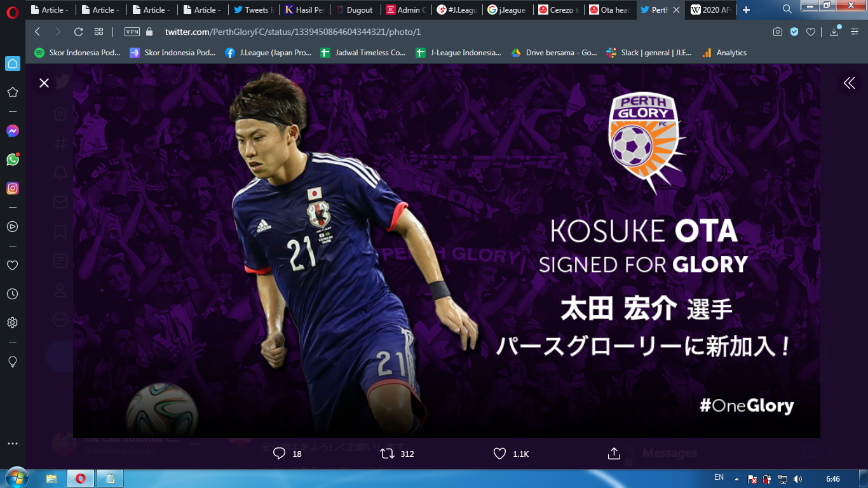Image resolution: width=868 pixels, height=488 pixels.
Task: Open WhatsApp in the Opera sidebar
Action: (x=13, y=159)
